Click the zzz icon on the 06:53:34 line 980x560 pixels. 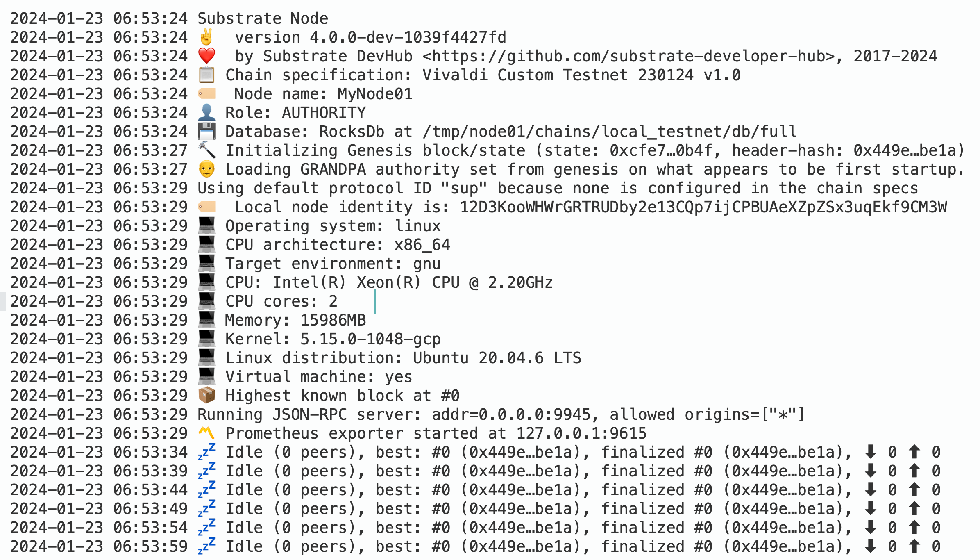pyautogui.click(x=206, y=452)
